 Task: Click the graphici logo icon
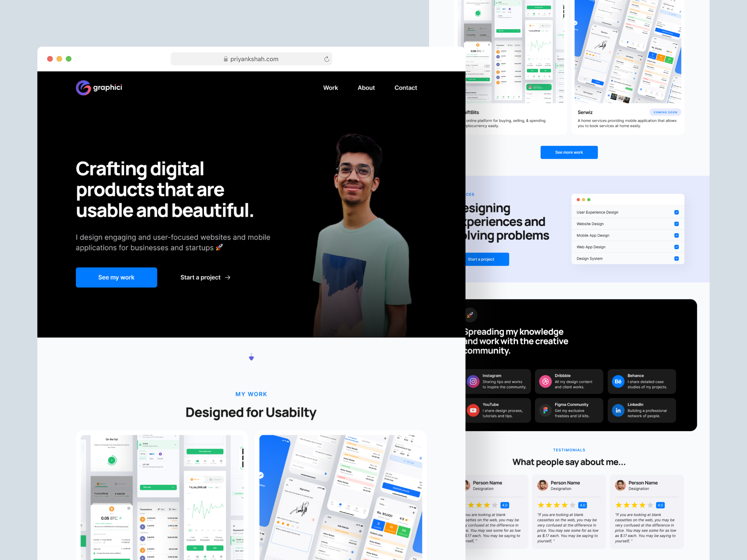pyautogui.click(x=83, y=88)
